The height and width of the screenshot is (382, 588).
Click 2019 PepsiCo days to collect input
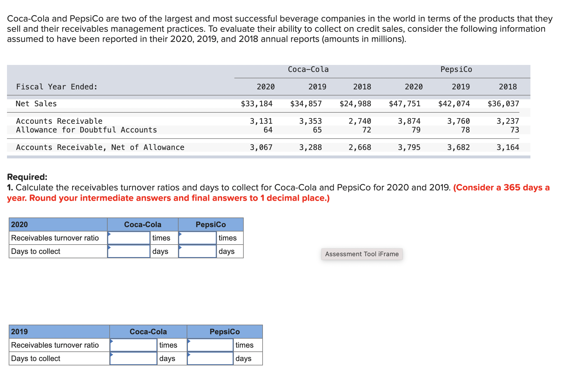point(210,358)
